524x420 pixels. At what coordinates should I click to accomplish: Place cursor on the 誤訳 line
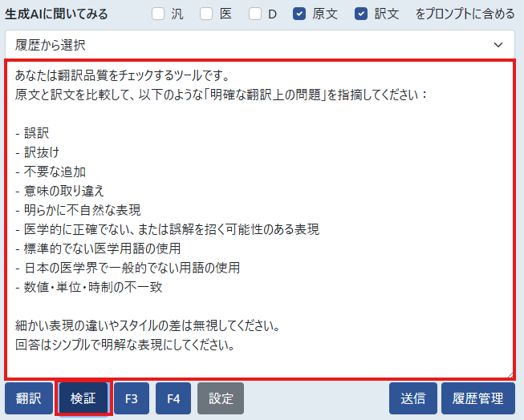pyautogui.click(x=37, y=133)
